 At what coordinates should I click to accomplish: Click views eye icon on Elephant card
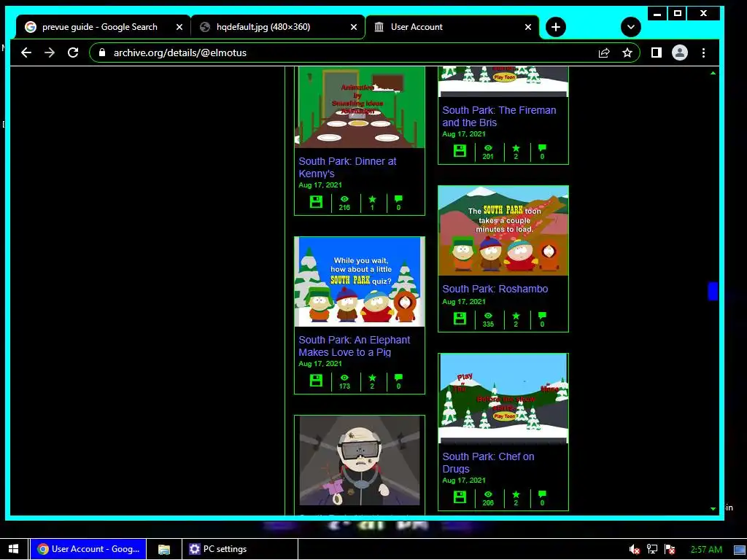[x=344, y=378]
